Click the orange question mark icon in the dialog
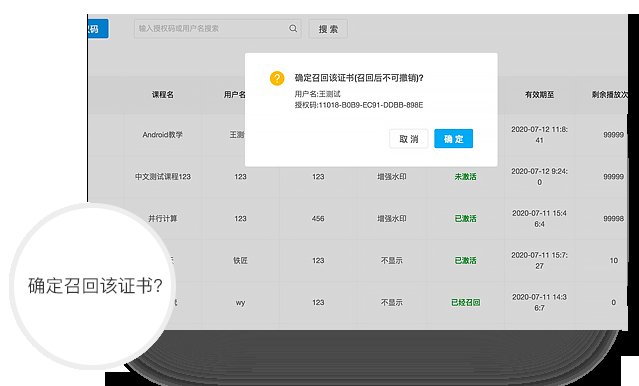Image resolution: width=639 pixels, height=386 pixels. [277, 78]
